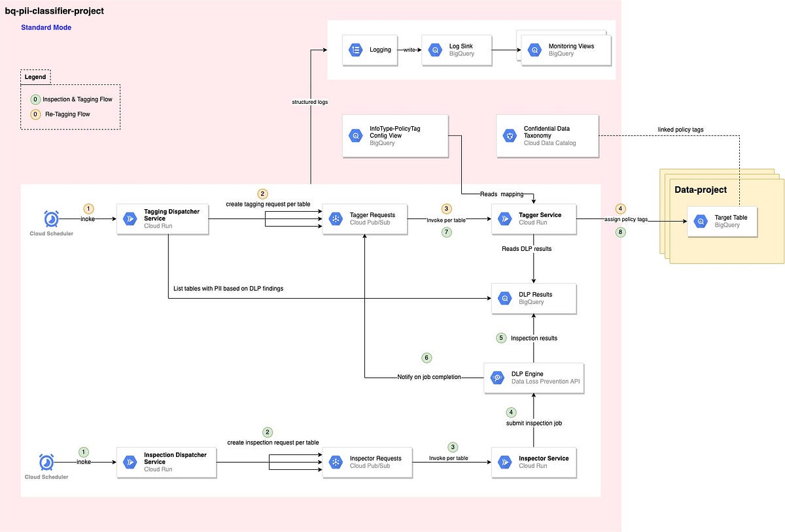Toggle the Re-Tagging Flow legend marker

click(35, 114)
